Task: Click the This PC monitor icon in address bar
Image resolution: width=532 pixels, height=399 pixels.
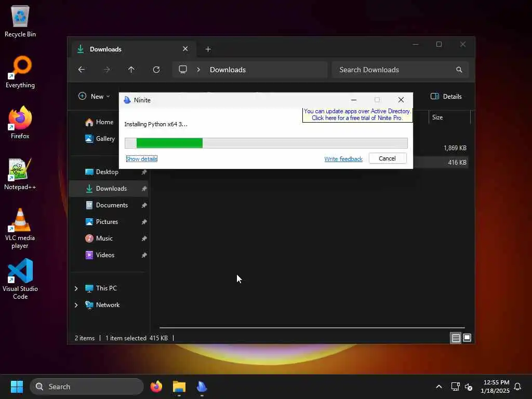Action: coord(183,70)
